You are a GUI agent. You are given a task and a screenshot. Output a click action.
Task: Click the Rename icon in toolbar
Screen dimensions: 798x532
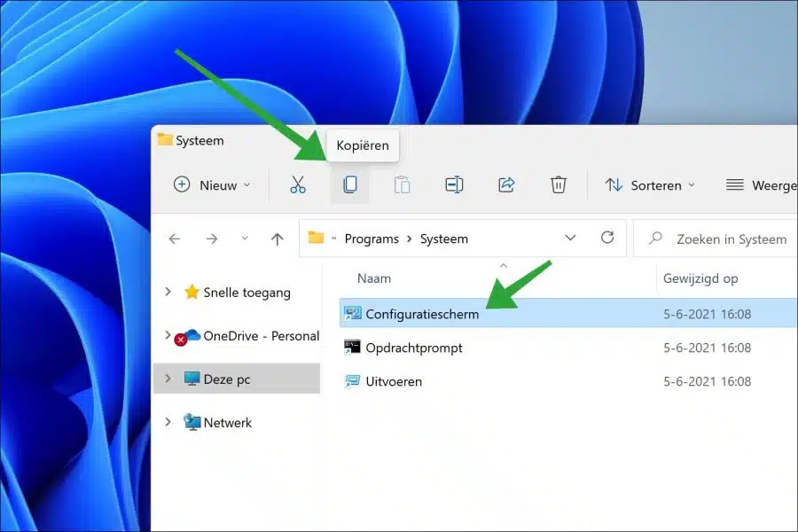tap(454, 184)
